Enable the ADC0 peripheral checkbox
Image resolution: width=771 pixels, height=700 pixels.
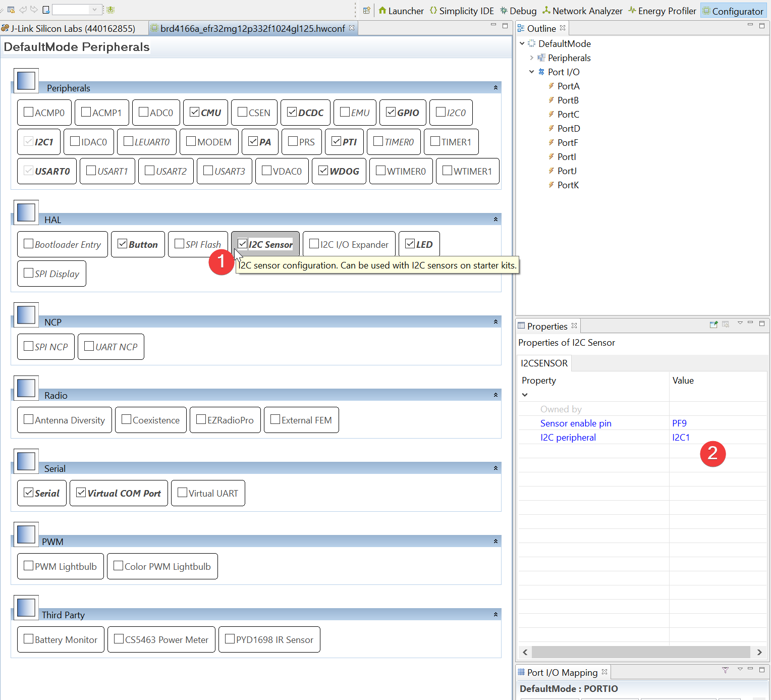point(144,112)
